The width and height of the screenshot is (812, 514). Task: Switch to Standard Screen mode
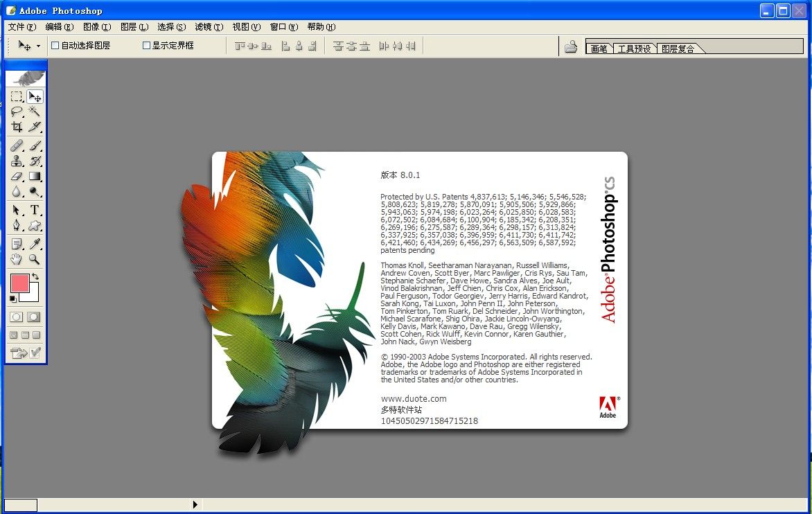point(14,335)
